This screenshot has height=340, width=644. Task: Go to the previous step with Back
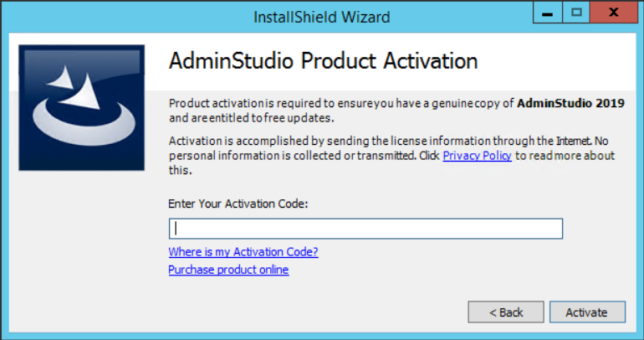point(500,312)
